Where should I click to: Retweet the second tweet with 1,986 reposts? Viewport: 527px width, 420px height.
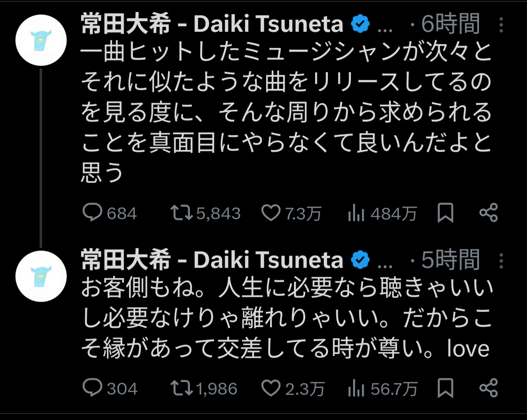click(x=182, y=388)
